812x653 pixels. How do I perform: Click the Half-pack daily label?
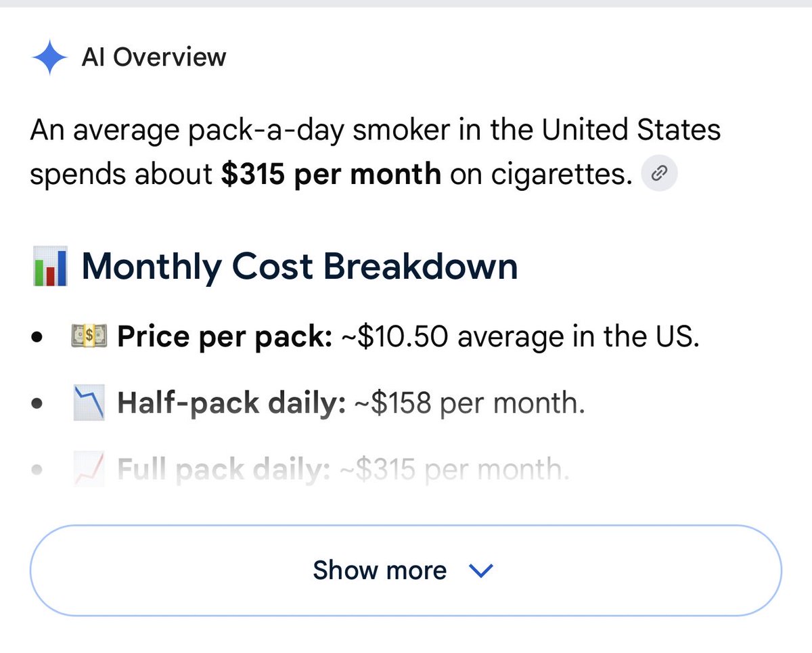click(232, 404)
